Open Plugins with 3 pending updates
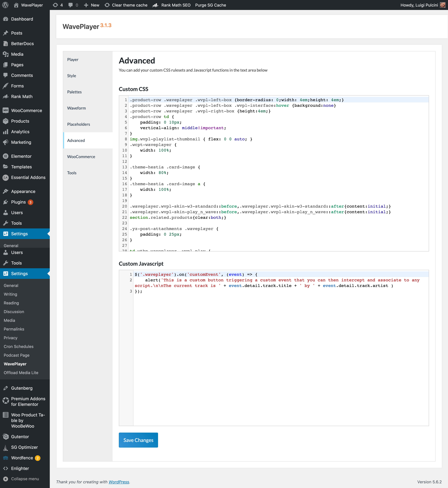 [18, 202]
